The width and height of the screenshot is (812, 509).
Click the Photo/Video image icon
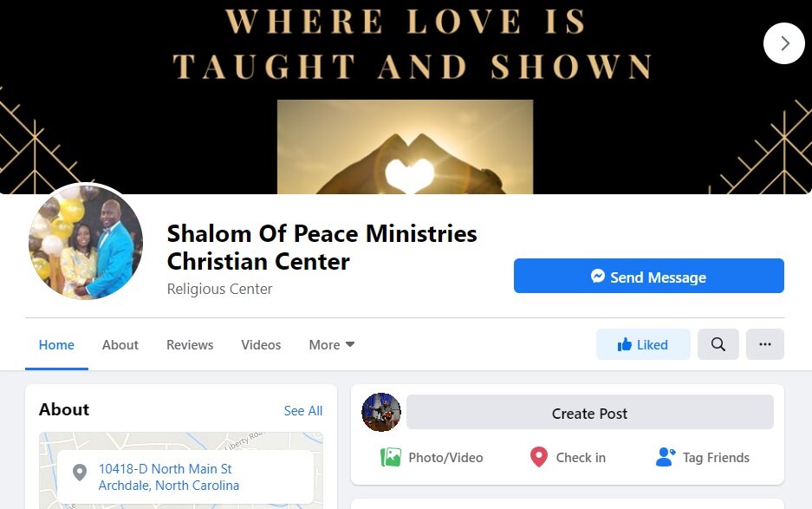tap(391, 457)
